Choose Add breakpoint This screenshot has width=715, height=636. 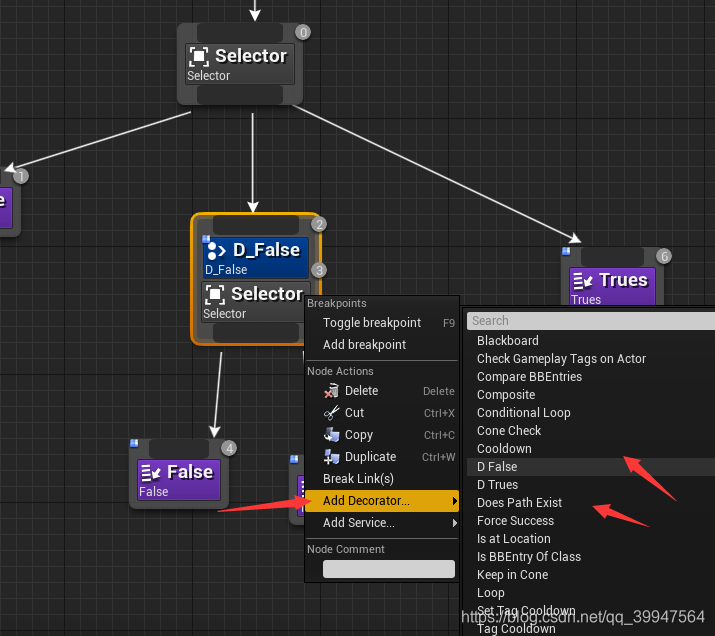[381, 345]
